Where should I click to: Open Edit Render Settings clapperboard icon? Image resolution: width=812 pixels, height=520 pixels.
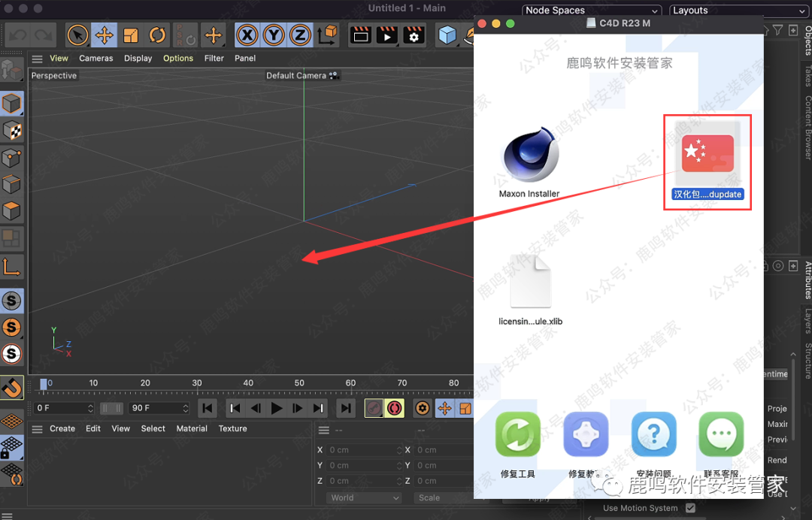click(413, 35)
